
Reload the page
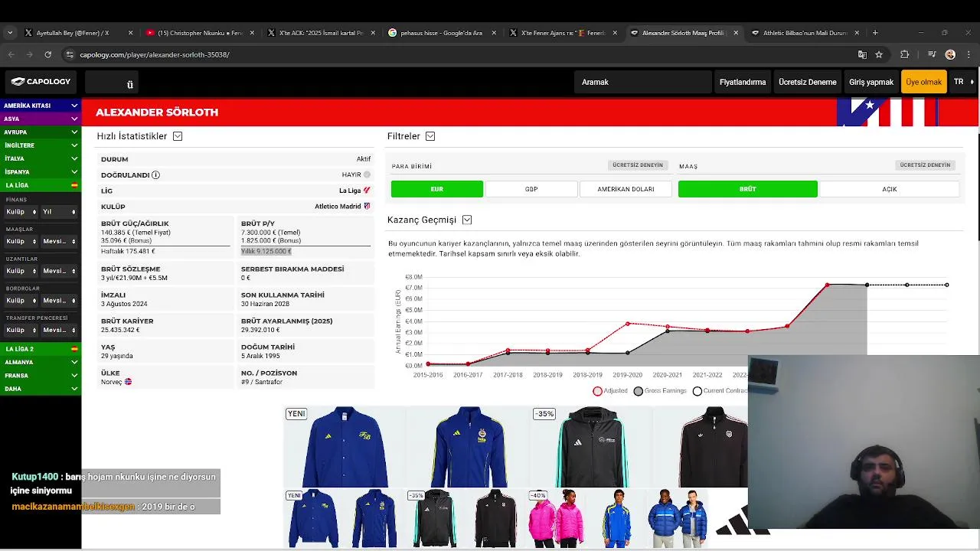47,54
